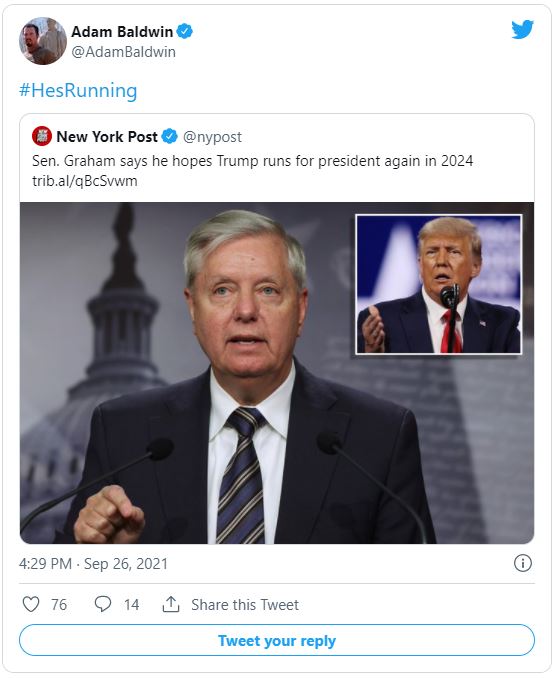The image size is (557, 678).
Task: Like the tweet with heart icon
Action: click(x=31, y=604)
